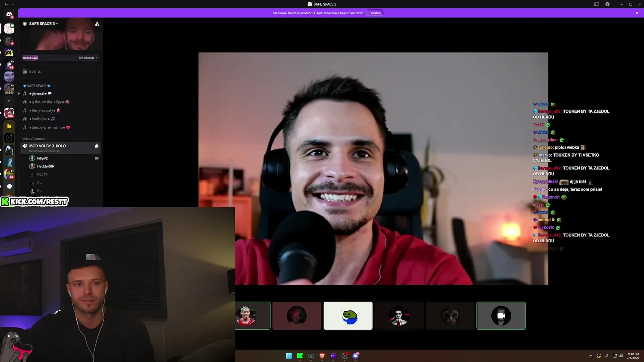Screen dimensions: 644x362
Task: Open the green Kick app on taskbar
Action: (x=300, y=356)
